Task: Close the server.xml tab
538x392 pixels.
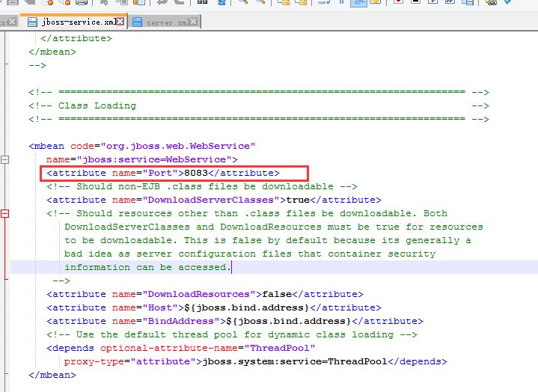Action: 194,22
